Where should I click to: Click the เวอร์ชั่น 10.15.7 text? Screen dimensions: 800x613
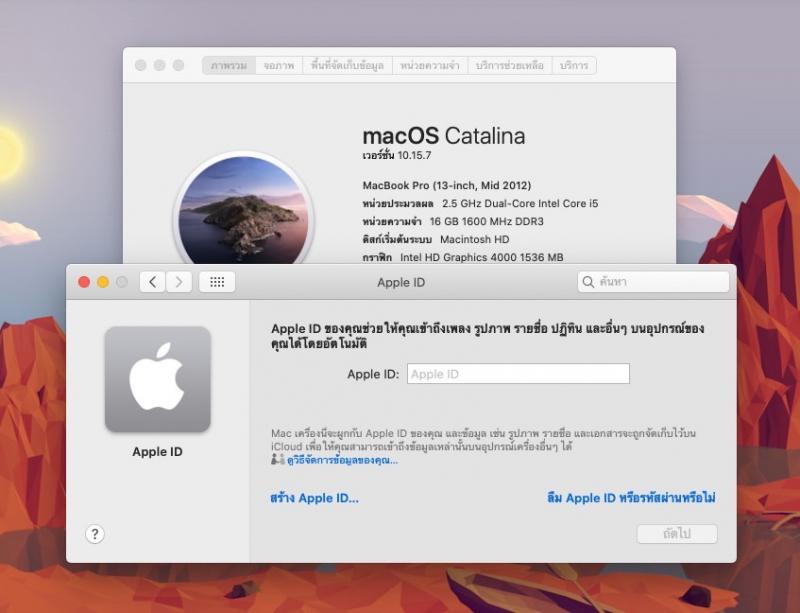point(397,155)
